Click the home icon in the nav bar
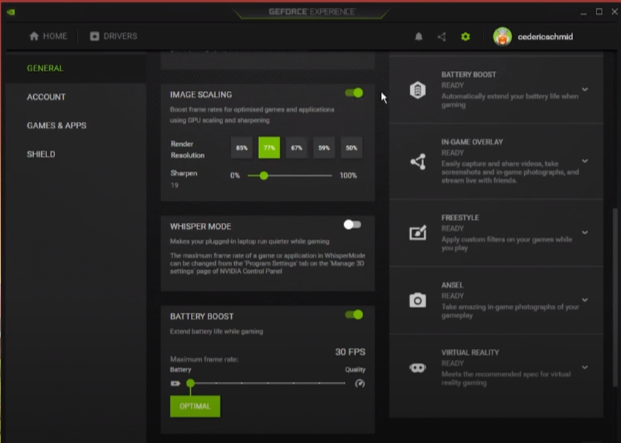Screen dimensions: 621x443 tap(34, 36)
